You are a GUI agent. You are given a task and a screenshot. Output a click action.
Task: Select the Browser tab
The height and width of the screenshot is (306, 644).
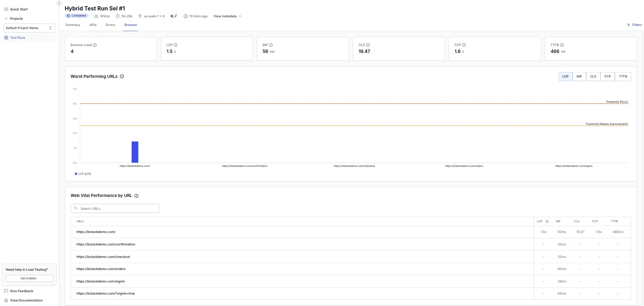click(131, 25)
